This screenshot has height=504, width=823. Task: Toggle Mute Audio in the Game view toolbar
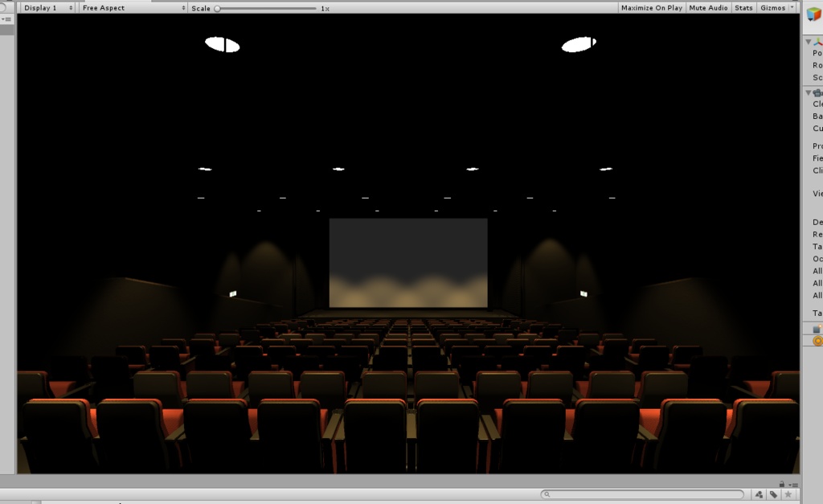708,7
